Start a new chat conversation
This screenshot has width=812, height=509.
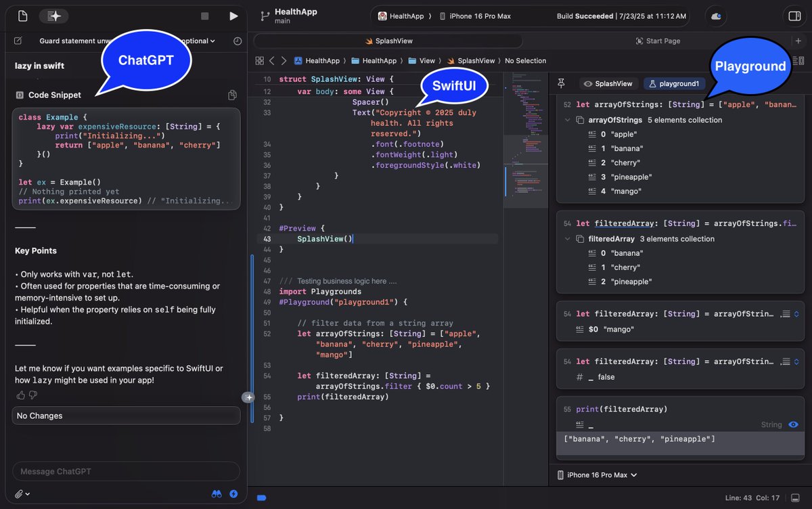(x=18, y=41)
